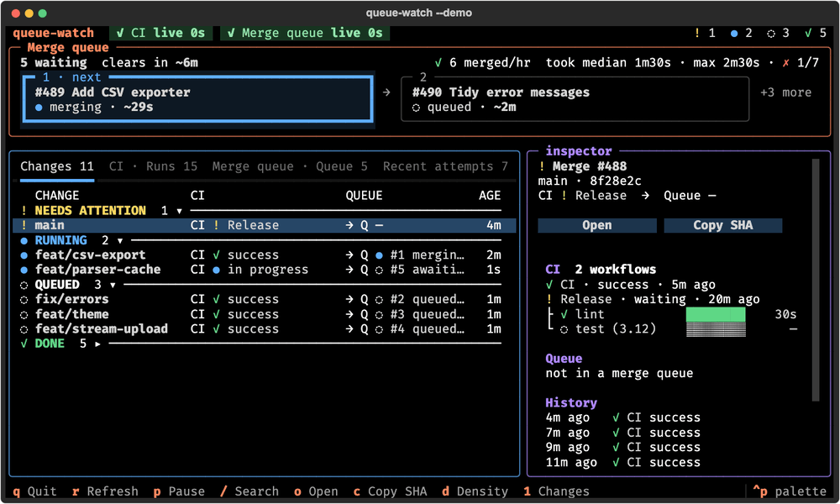
Task: Open the Recent attempts 7 tab
Action: point(445,166)
